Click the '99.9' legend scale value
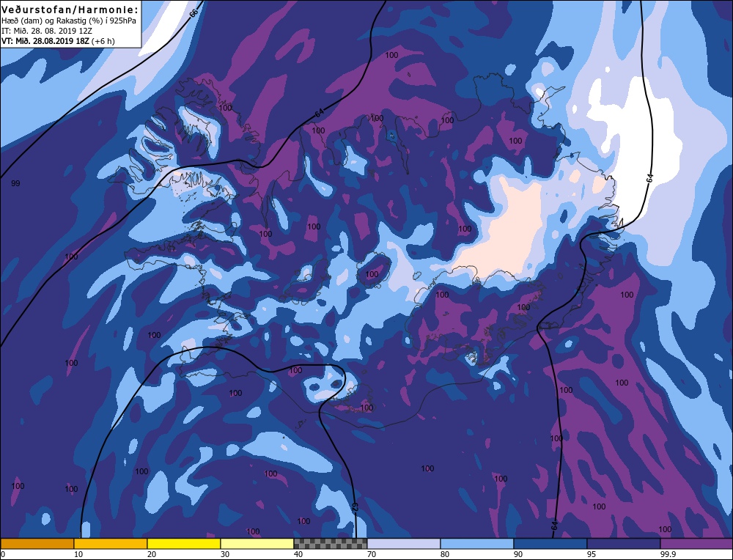The width and height of the screenshot is (733, 560). coord(668,554)
